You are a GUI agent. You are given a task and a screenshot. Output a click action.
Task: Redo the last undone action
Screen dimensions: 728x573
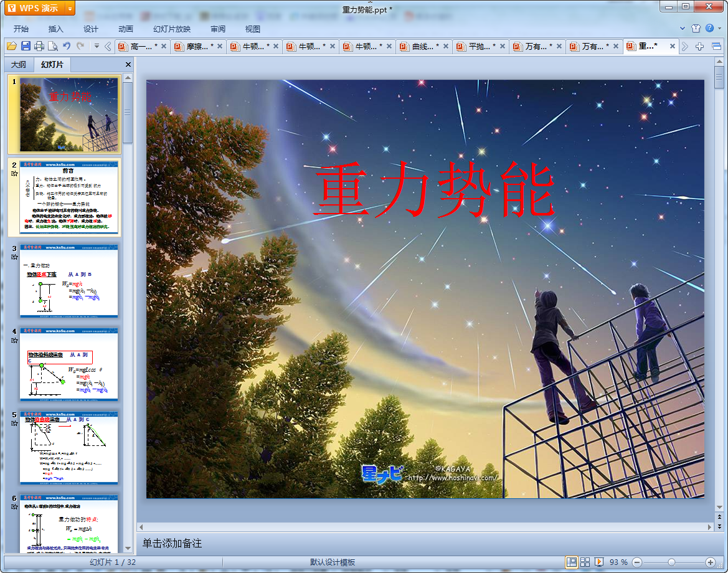click(x=80, y=46)
